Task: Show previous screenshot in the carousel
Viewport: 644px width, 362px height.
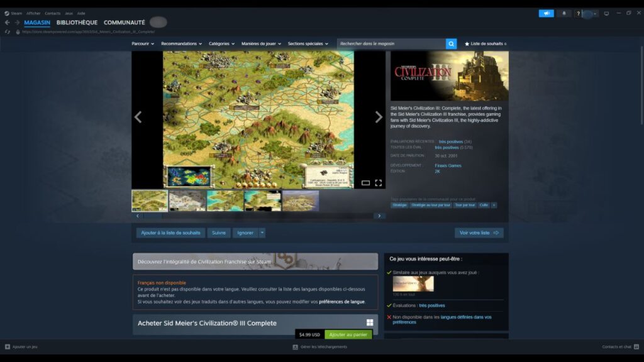Action: pyautogui.click(x=138, y=117)
